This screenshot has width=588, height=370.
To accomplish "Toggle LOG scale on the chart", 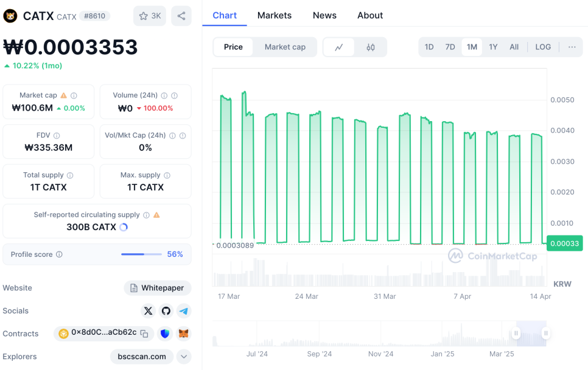I will (543, 47).
